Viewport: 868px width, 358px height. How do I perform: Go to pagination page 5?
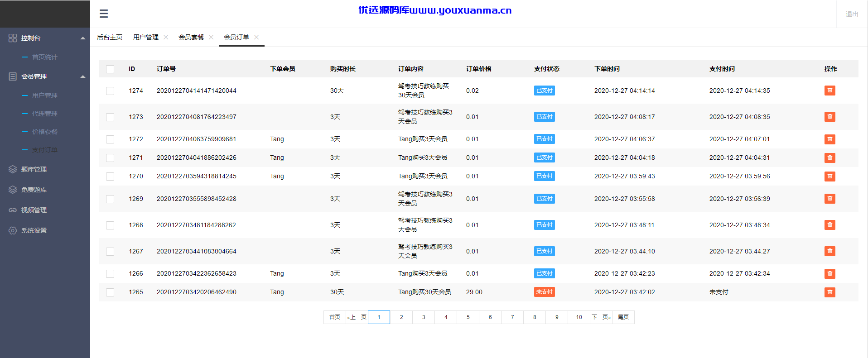coord(468,317)
